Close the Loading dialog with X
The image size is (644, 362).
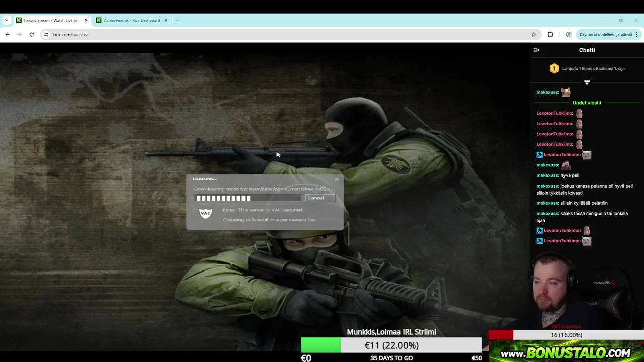pos(337,179)
